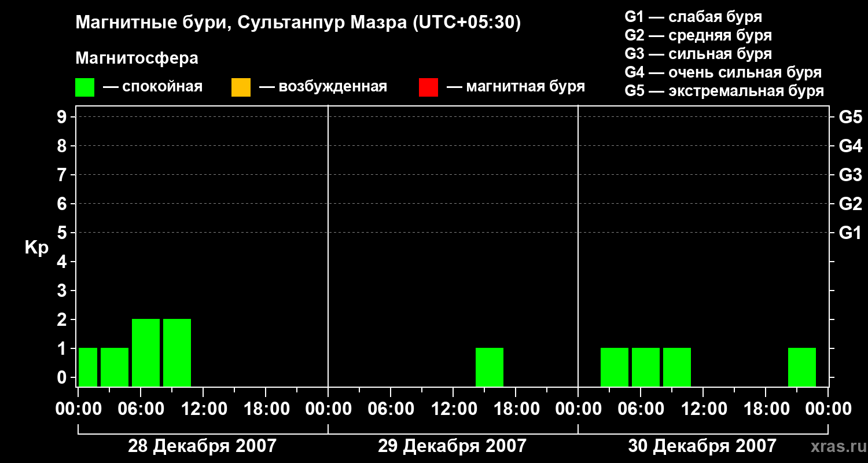Click the Kp axis value 1
The image size is (868, 463).
(63, 348)
